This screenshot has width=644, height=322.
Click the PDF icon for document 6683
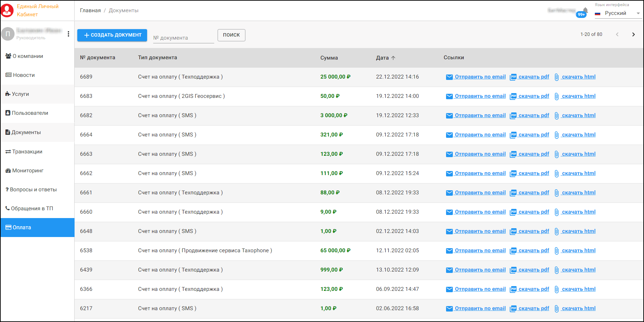tap(513, 96)
